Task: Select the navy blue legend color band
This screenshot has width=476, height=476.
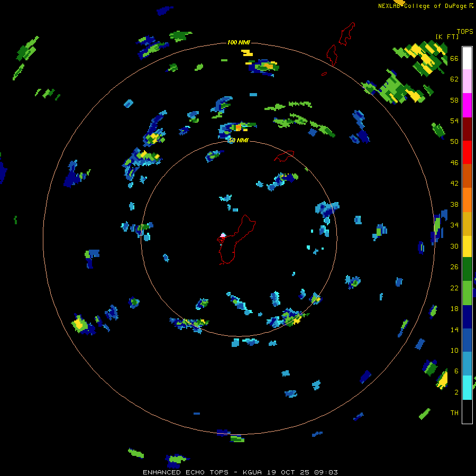Action: coord(467,317)
